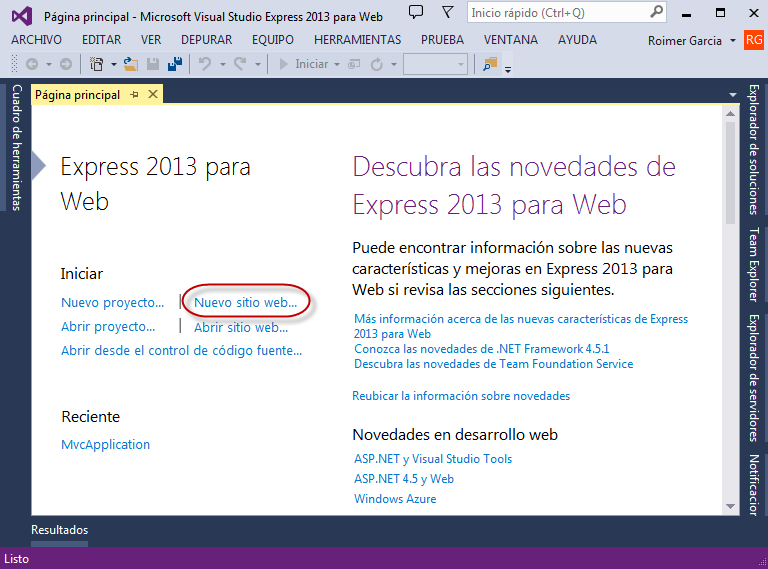Open the feedback speech bubble icon
Screen dimensions: 768x569
(x=417, y=13)
